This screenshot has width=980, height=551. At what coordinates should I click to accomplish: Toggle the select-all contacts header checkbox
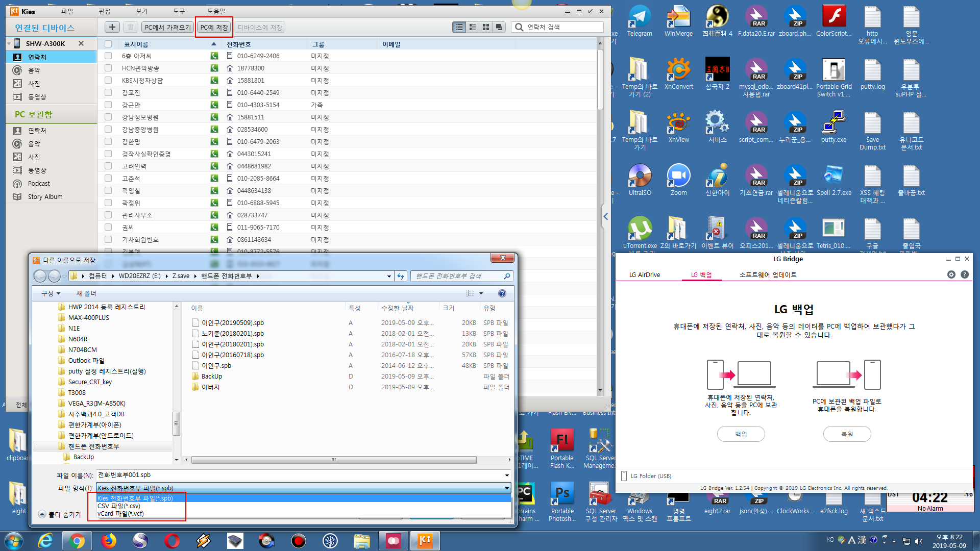pyautogui.click(x=108, y=44)
